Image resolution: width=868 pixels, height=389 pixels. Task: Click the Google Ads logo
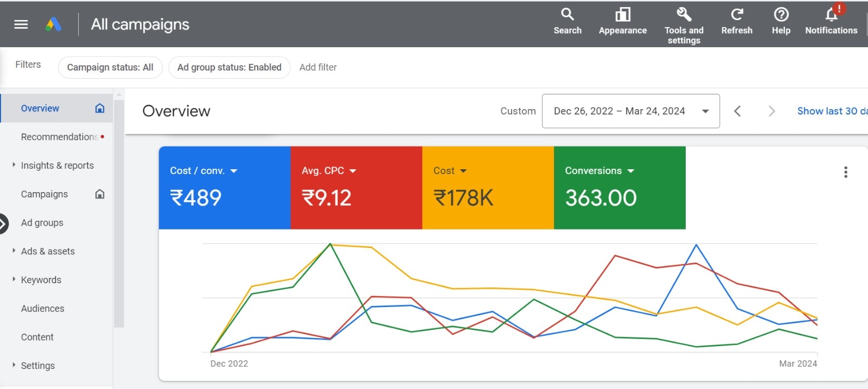pos(53,24)
